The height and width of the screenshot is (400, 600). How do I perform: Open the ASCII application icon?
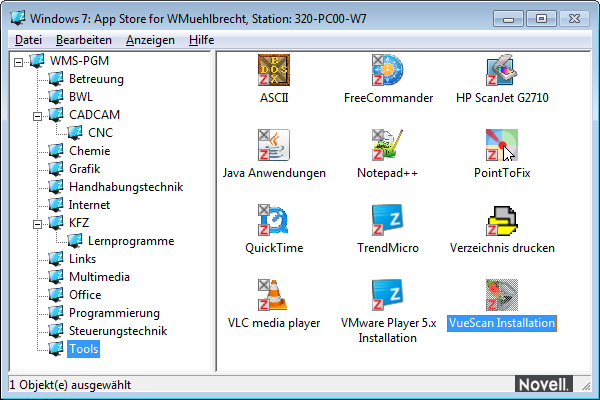(274, 70)
